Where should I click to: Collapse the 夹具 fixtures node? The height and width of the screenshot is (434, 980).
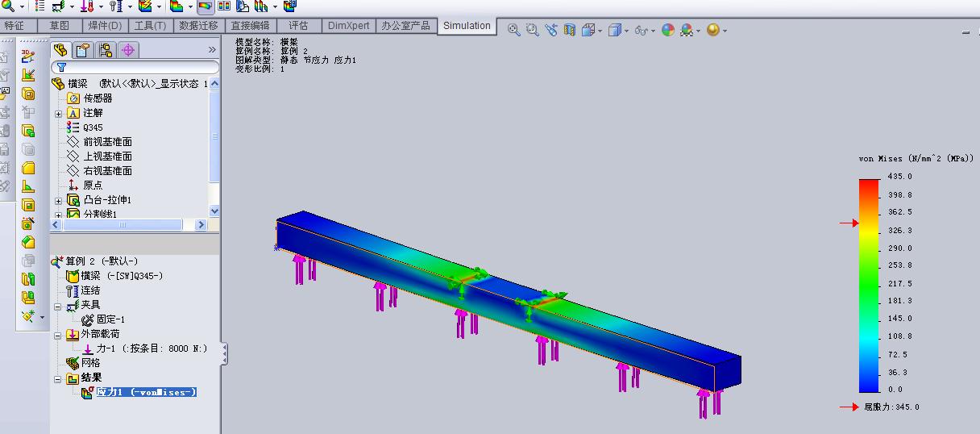(58, 307)
